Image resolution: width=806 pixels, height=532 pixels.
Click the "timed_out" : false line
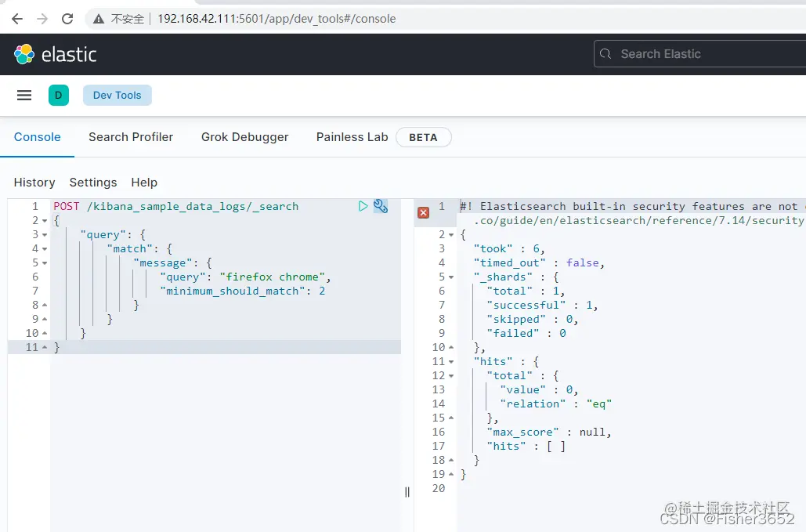pos(539,262)
